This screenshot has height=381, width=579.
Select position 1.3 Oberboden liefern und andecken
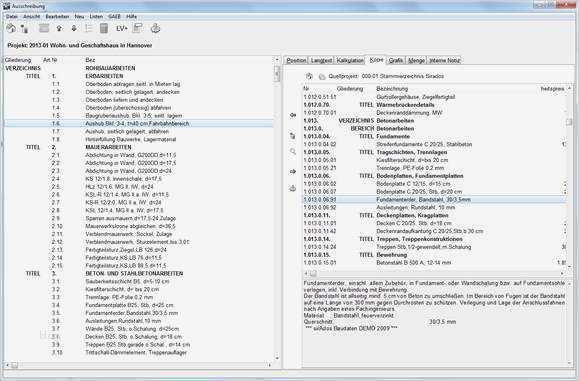(138, 100)
